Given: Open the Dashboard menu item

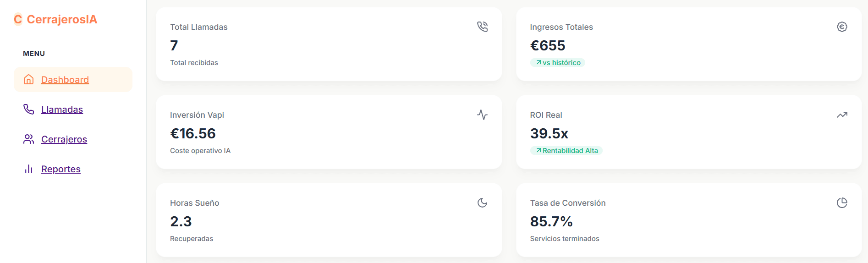Looking at the screenshot, I should (x=65, y=80).
